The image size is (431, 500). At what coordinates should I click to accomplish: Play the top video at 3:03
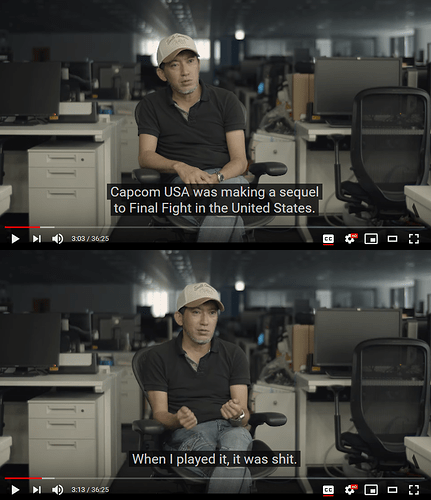[15, 239]
